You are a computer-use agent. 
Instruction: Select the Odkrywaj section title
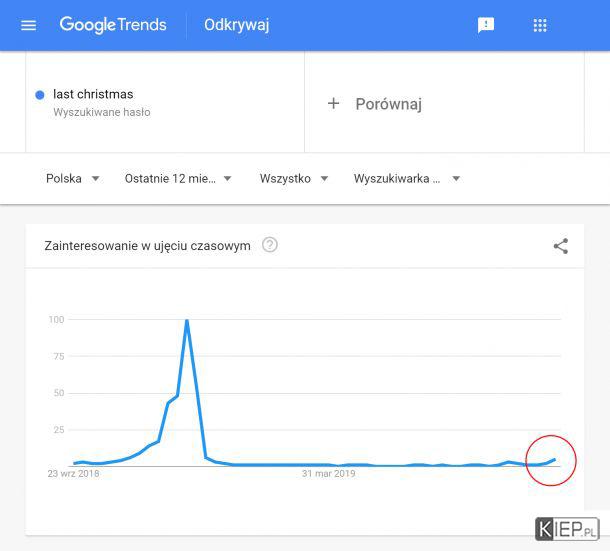(x=237, y=25)
